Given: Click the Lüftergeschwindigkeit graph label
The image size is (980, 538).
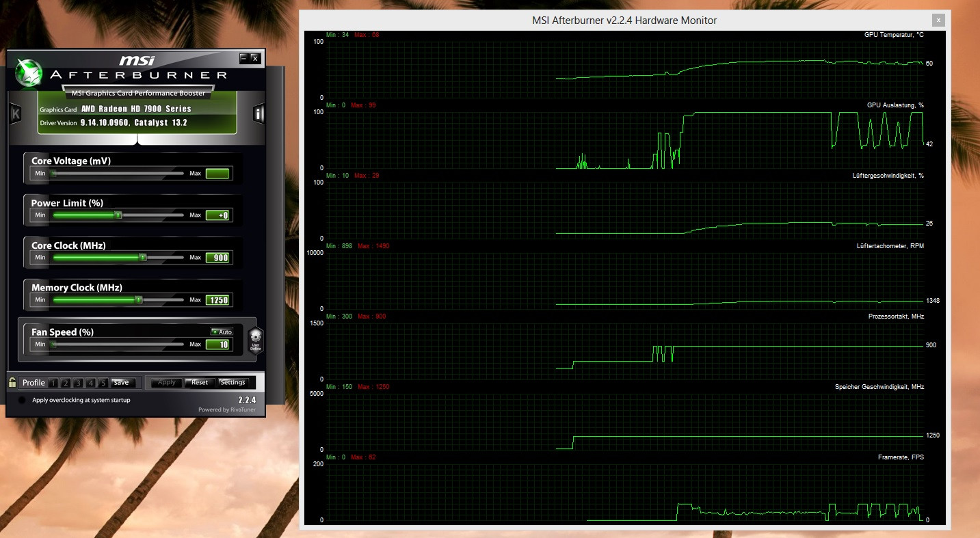Looking at the screenshot, I should click(888, 176).
